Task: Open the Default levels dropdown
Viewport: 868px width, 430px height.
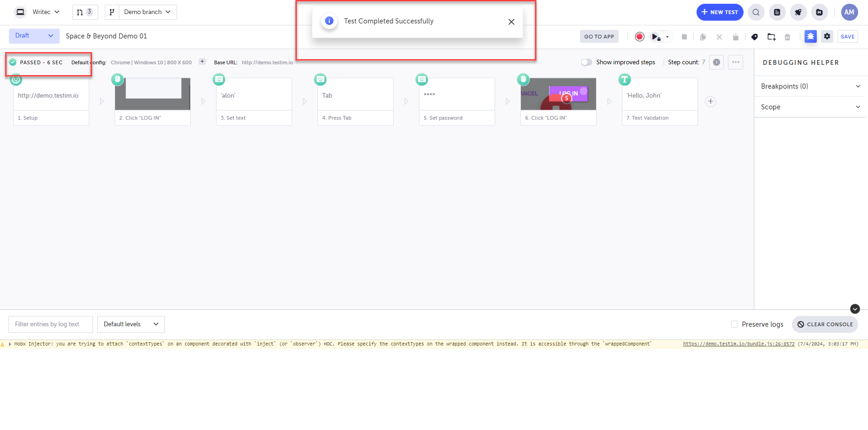Action: pyautogui.click(x=131, y=324)
